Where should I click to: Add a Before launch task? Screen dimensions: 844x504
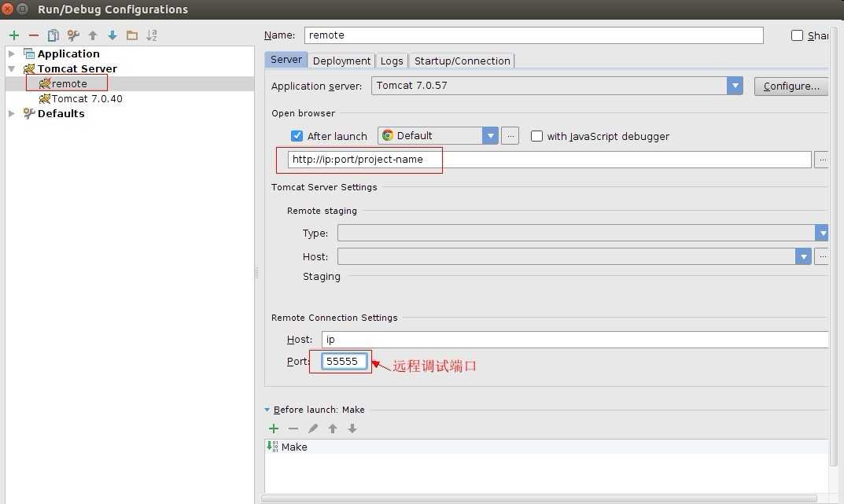[274, 429]
